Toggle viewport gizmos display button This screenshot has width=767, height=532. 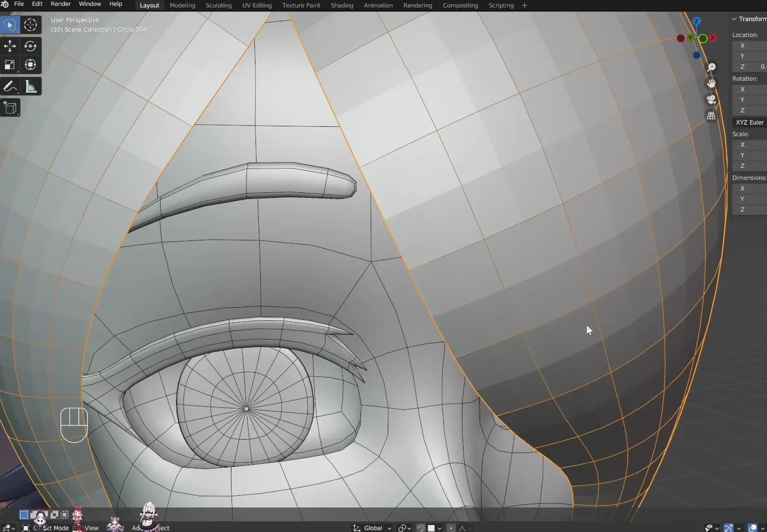coord(729,528)
